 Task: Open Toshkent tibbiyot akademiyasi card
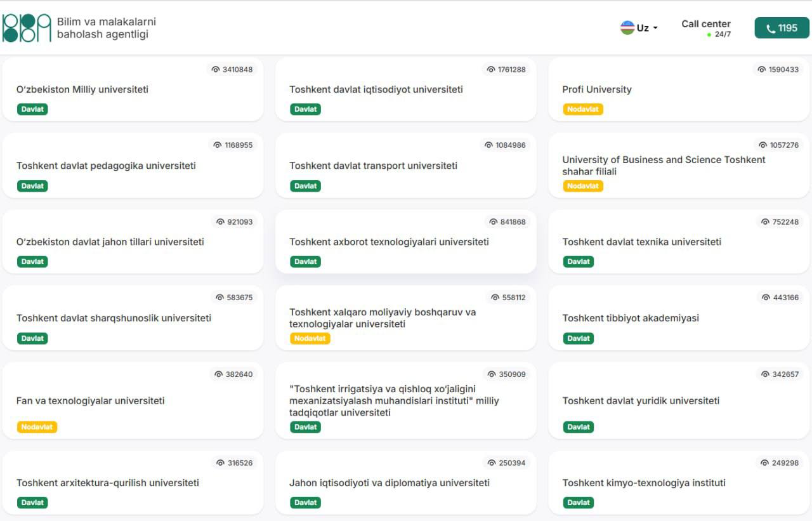679,317
